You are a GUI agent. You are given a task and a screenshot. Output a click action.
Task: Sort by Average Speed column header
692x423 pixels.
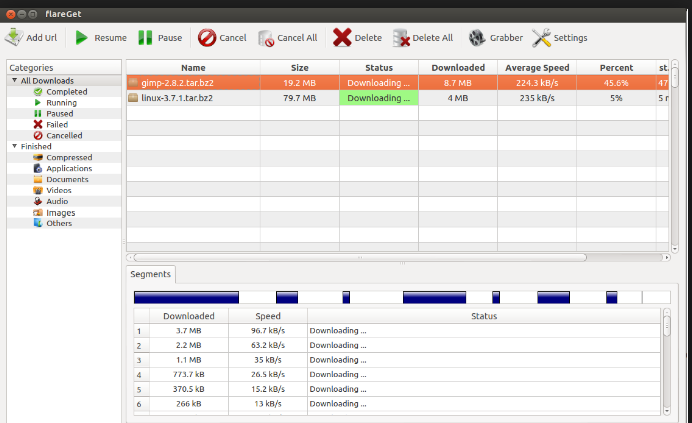[x=537, y=68]
